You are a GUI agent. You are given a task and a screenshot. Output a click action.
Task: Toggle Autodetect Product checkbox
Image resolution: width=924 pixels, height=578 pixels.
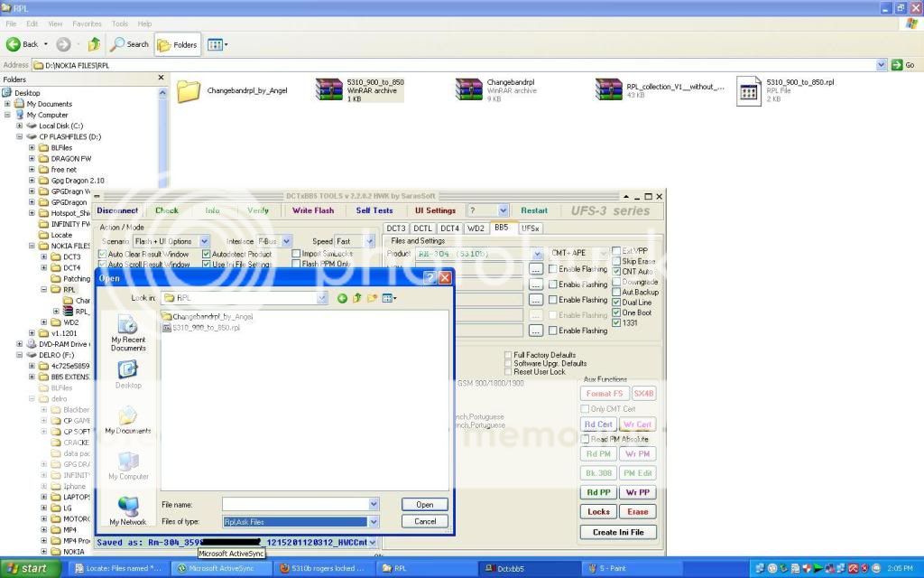(206, 254)
